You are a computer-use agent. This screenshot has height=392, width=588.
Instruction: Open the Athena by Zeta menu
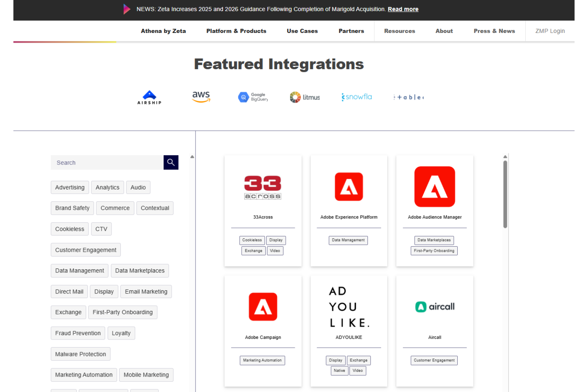163,31
